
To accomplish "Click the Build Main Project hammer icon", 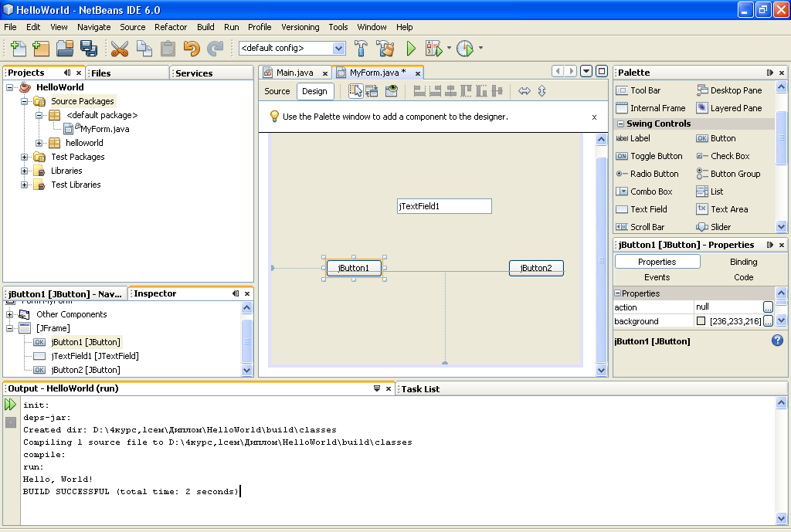I will [x=360, y=48].
